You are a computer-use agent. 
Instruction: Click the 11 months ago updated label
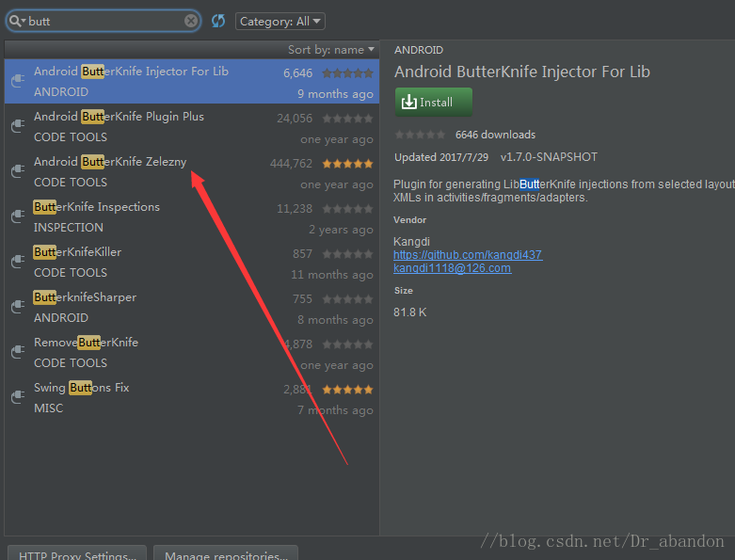pos(332,275)
